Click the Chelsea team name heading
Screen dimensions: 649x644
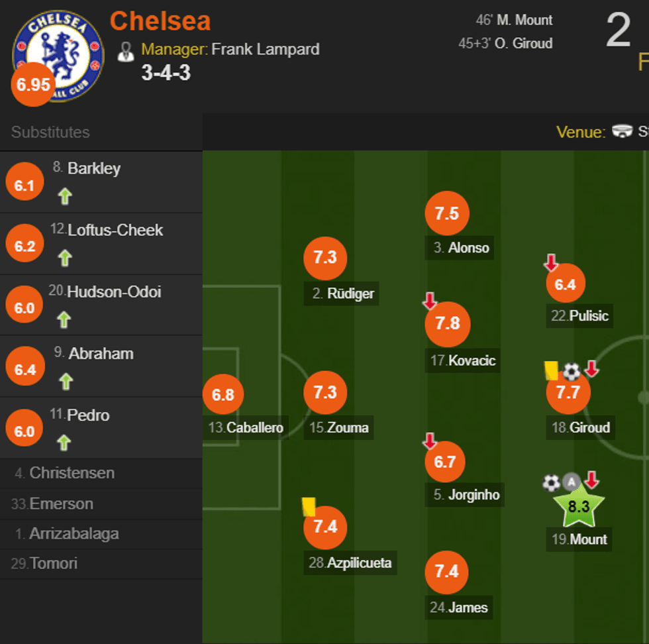[x=160, y=21]
